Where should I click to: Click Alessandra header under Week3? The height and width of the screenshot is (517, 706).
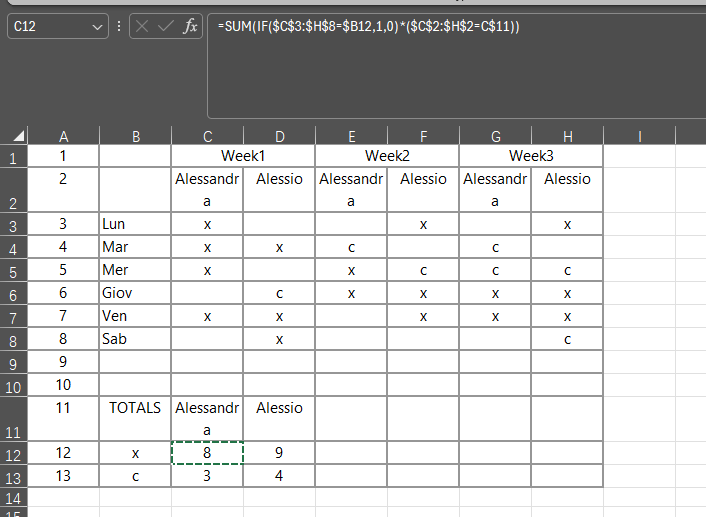pos(495,190)
